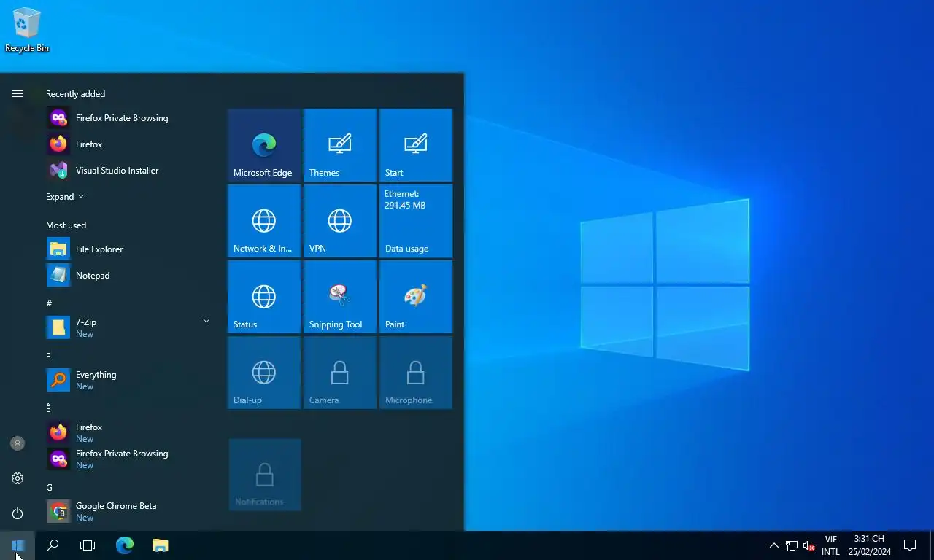The height and width of the screenshot is (560, 934).
Task: Launch Firefox from Recently added list
Action: pos(130,144)
